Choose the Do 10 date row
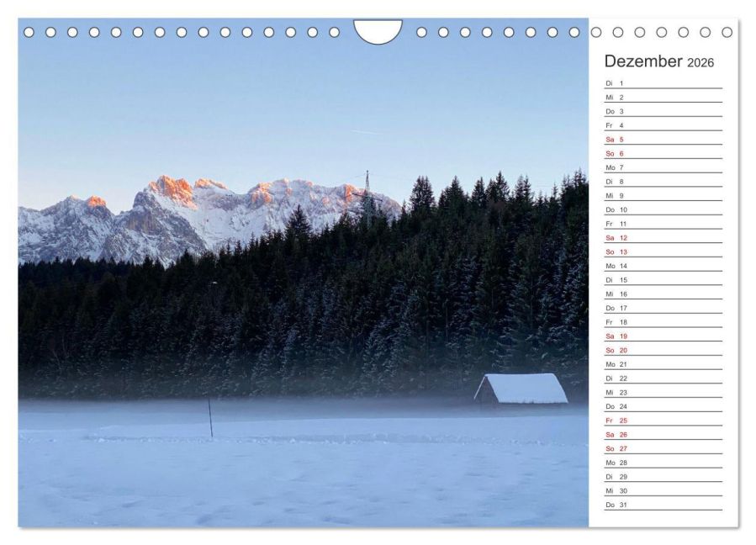 [663, 209]
